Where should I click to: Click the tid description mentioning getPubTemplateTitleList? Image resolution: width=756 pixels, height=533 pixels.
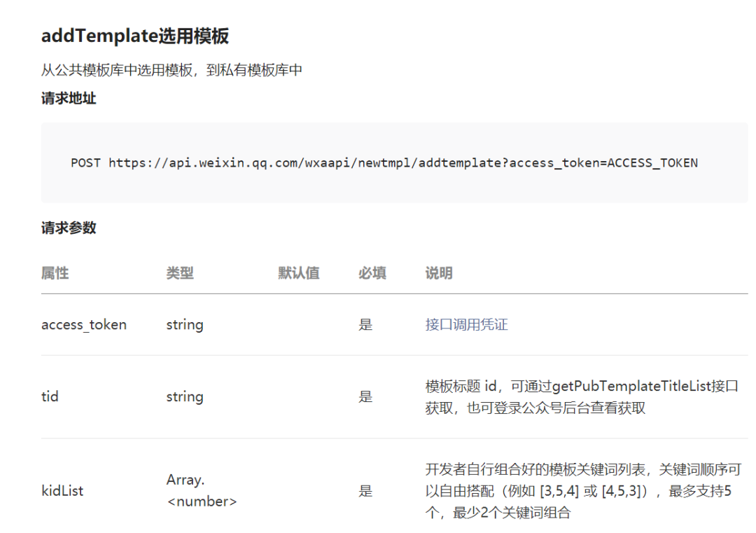582,396
